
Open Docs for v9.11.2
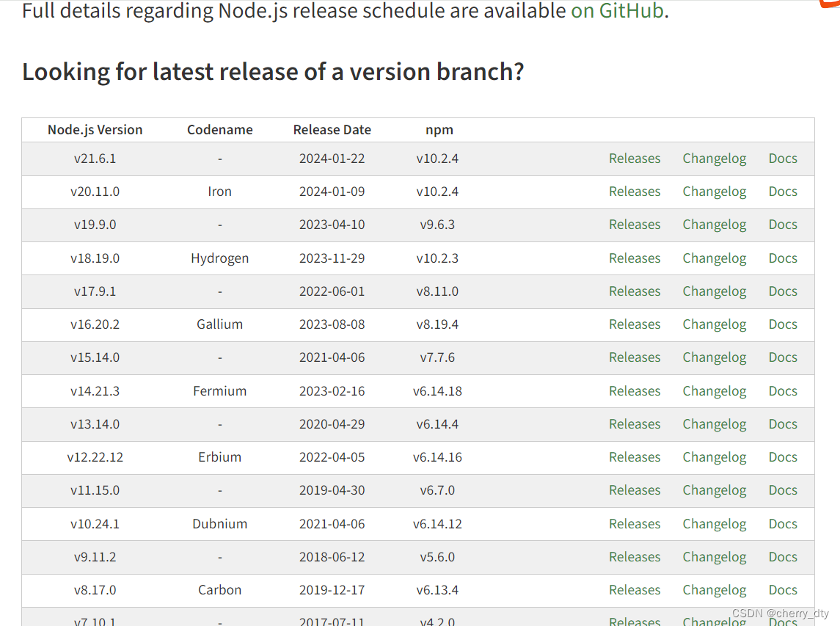tap(783, 558)
